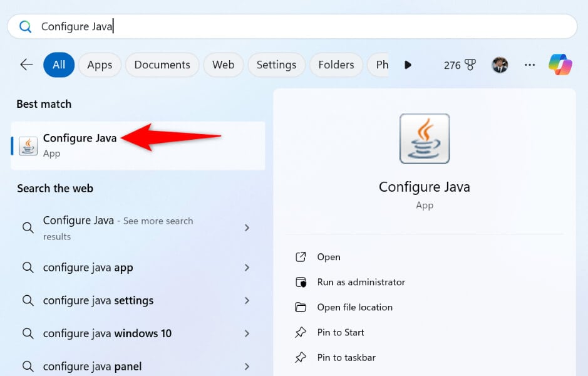
Task: Expand the 'configure java app' suggestion chevron
Action: [x=247, y=268]
